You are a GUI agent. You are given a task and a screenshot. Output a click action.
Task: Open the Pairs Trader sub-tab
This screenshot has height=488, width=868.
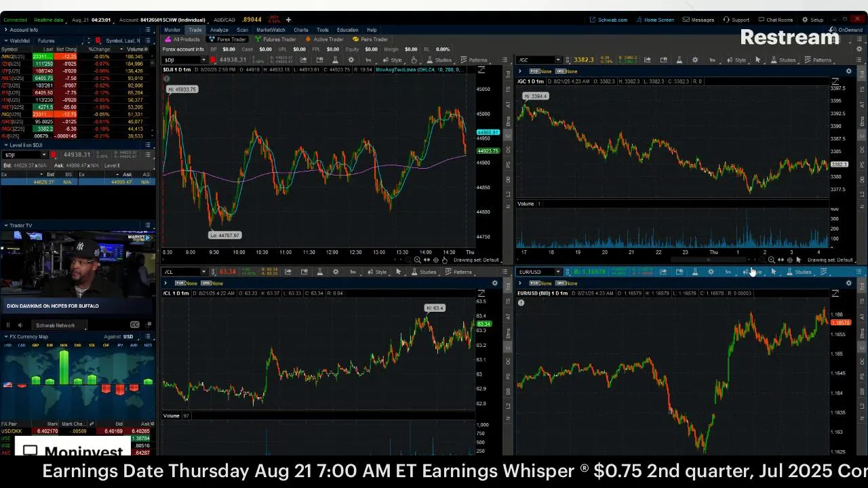pyautogui.click(x=370, y=39)
